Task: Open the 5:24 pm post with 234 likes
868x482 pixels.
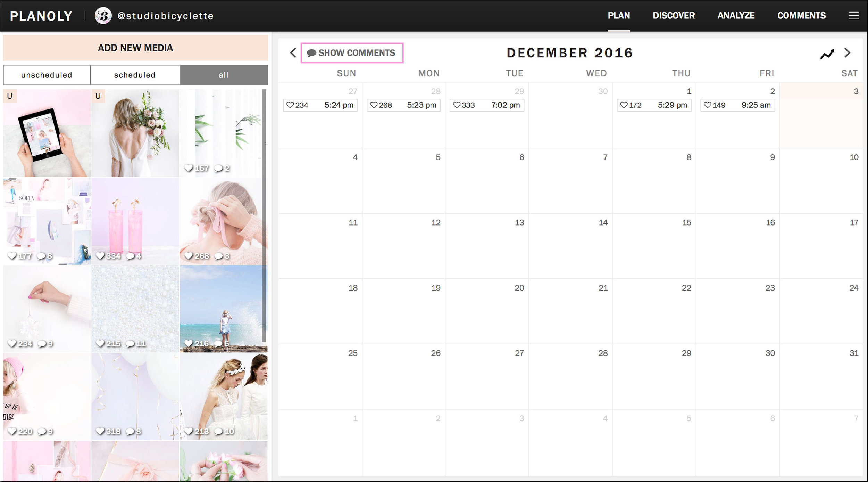Action: pyautogui.click(x=320, y=105)
